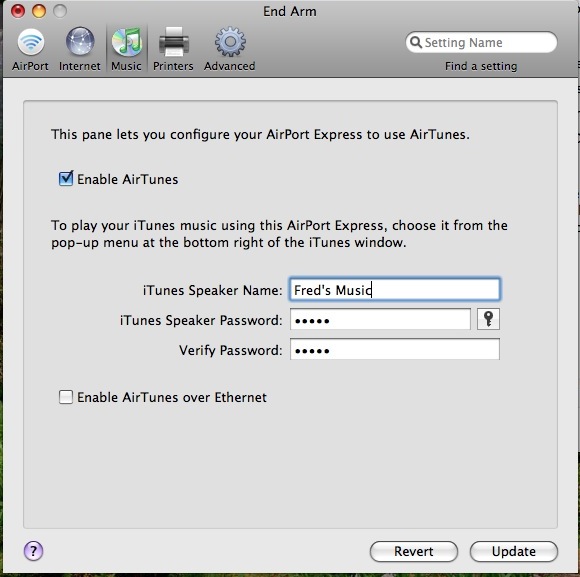
Task: Click the Update button
Action: [x=514, y=551]
